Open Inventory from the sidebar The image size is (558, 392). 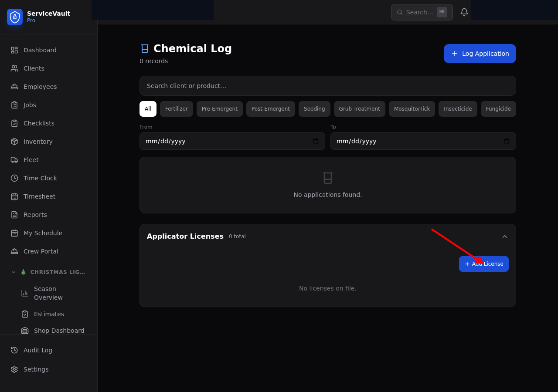coord(38,142)
